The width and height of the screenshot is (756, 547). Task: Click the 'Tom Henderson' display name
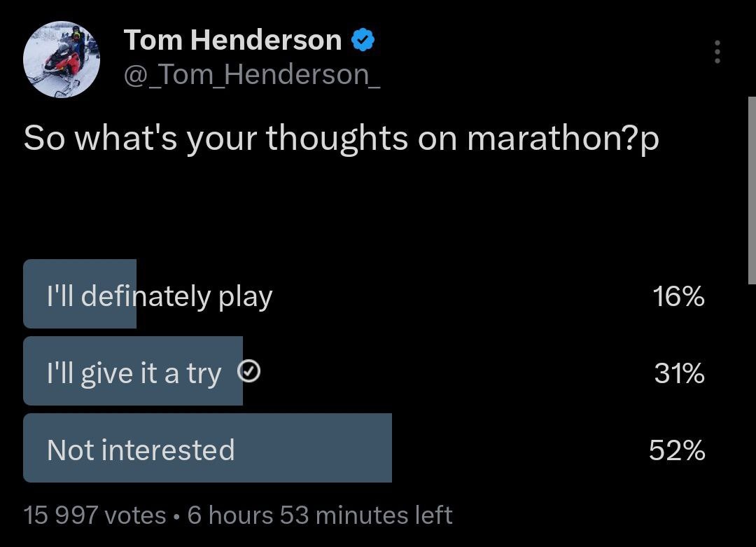click(232, 41)
